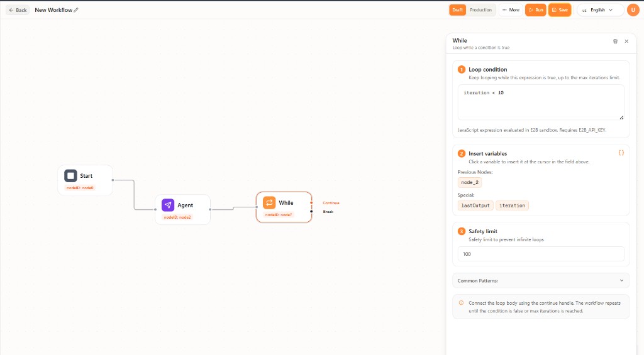Select the Agent node paper-plane icon

coord(168,205)
